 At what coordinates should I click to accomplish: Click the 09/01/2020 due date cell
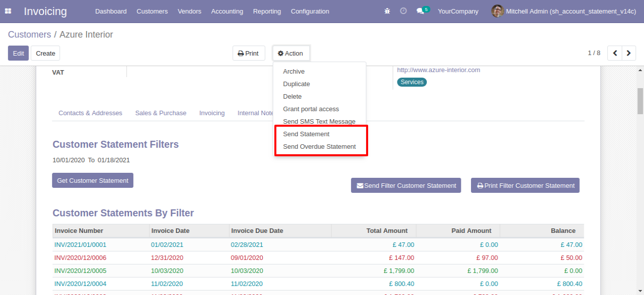(247, 258)
